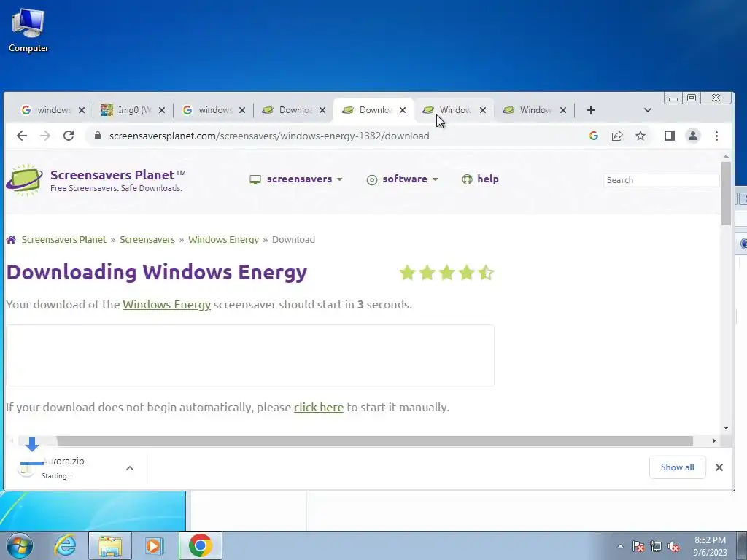747x560 pixels.
Task: Open Chrome side panel
Action: (670, 136)
